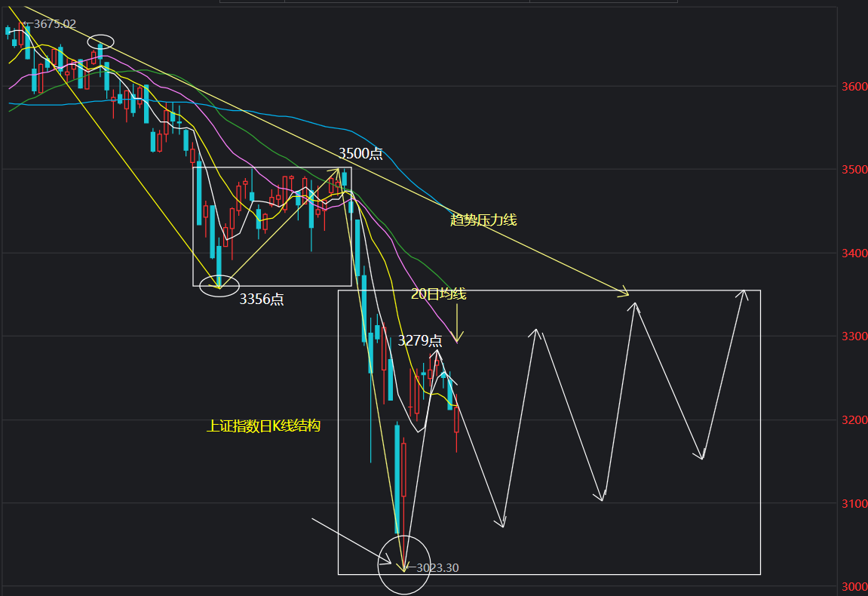Click the 3100 price axis label
Screen dimensions: 868x596
[x=854, y=503]
